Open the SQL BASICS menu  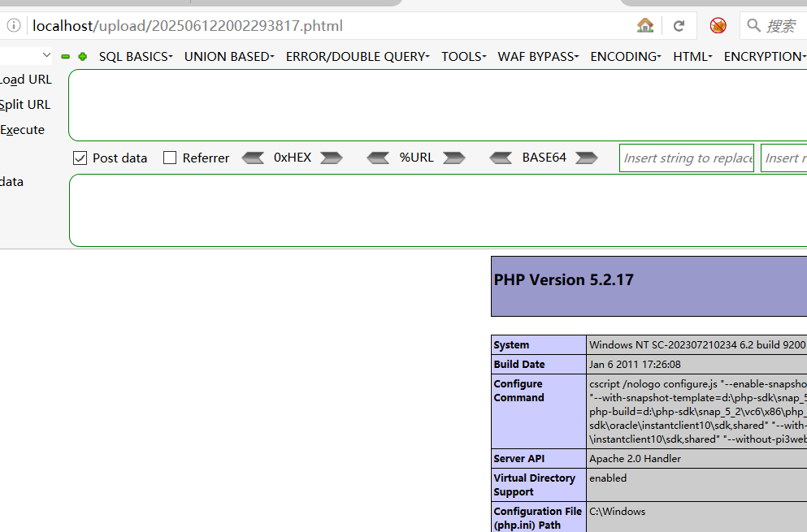click(x=136, y=57)
